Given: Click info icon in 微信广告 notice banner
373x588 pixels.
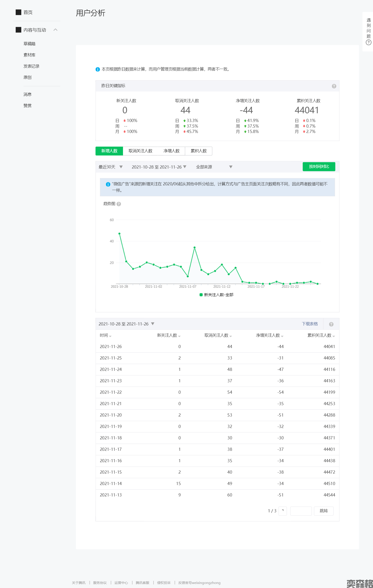Looking at the screenshot, I should [x=108, y=184].
